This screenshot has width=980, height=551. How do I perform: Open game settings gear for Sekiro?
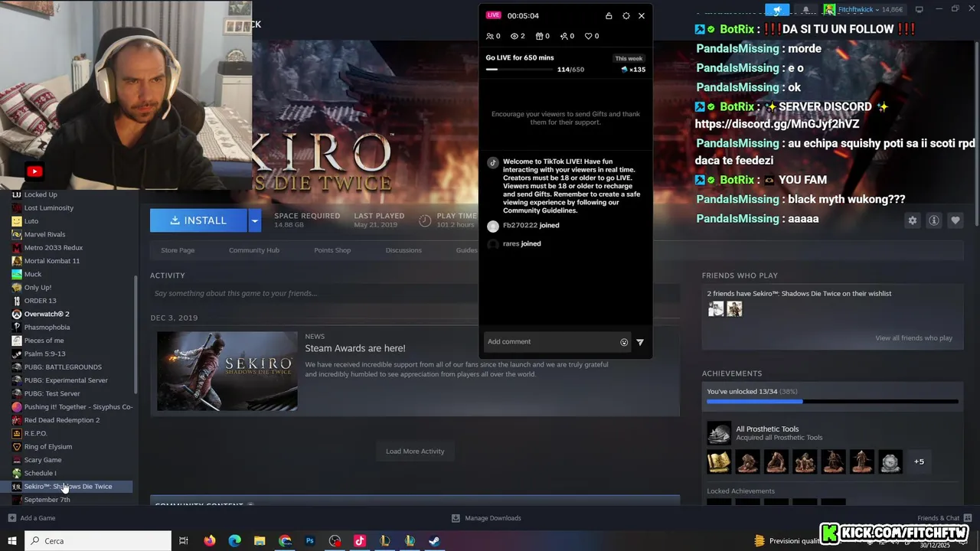click(912, 220)
